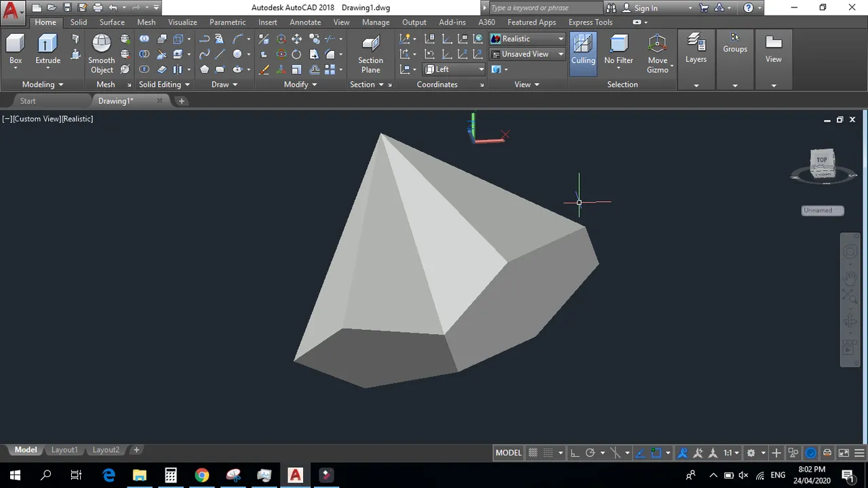This screenshot has height=488, width=868.
Task: Click the AutoCAD taskbar icon
Action: click(296, 474)
